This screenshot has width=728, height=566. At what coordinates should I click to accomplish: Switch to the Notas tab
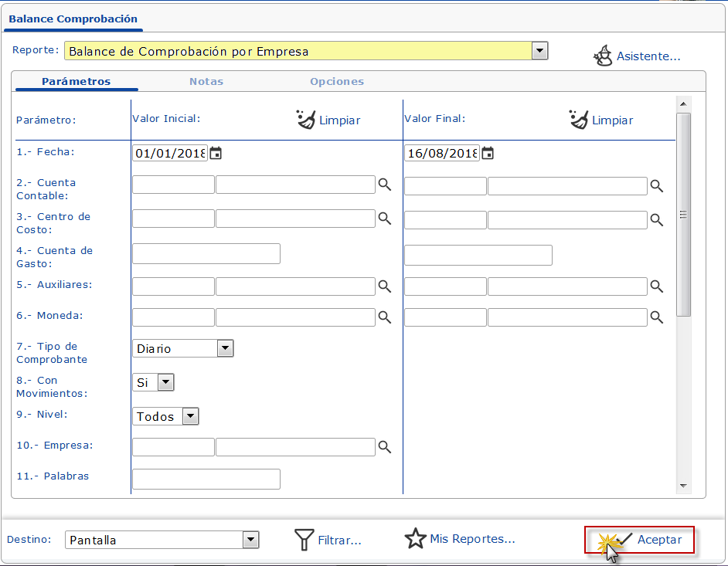206,81
